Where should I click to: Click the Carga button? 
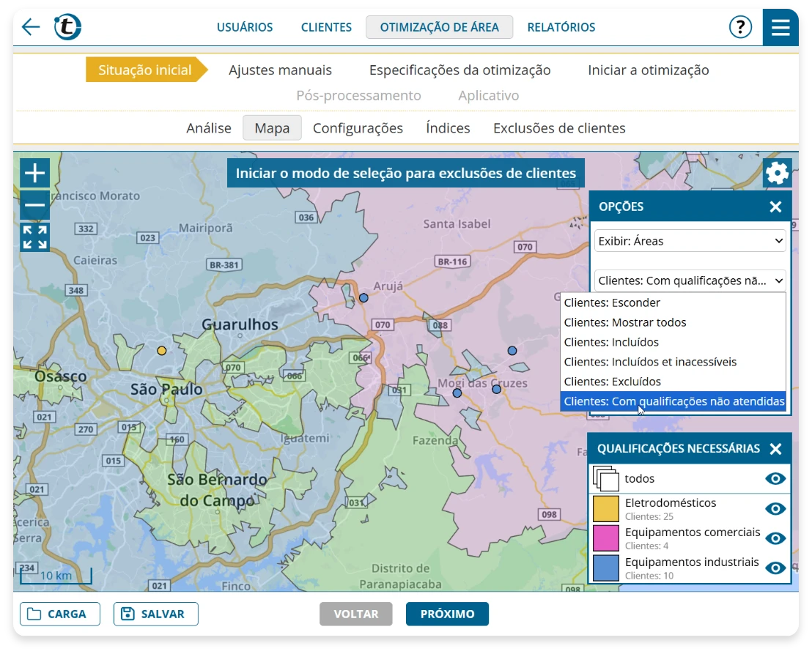click(60, 614)
